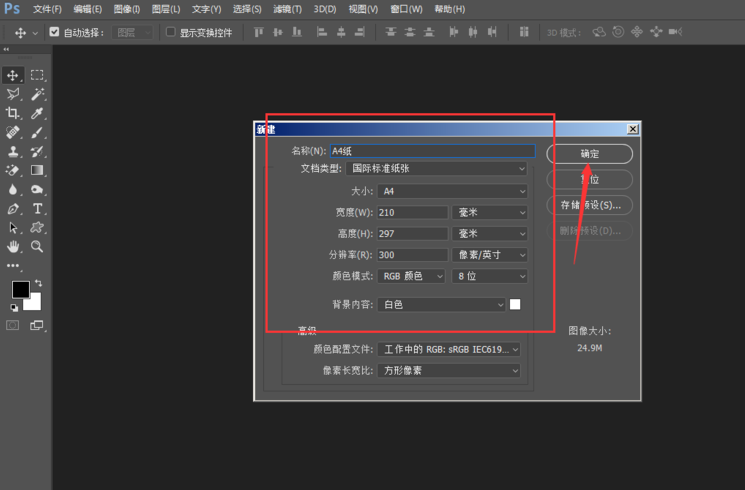Select the Custom Shape tool
The width and height of the screenshot is (745, 490).
37,228
